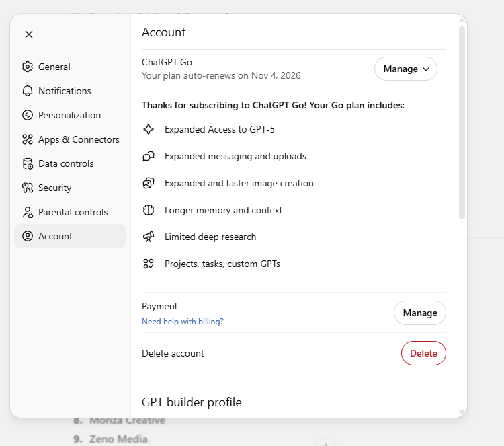Click the Personalization icon in sidebar
Viewport: 504px width, 446px height.
tap(28, 115)
